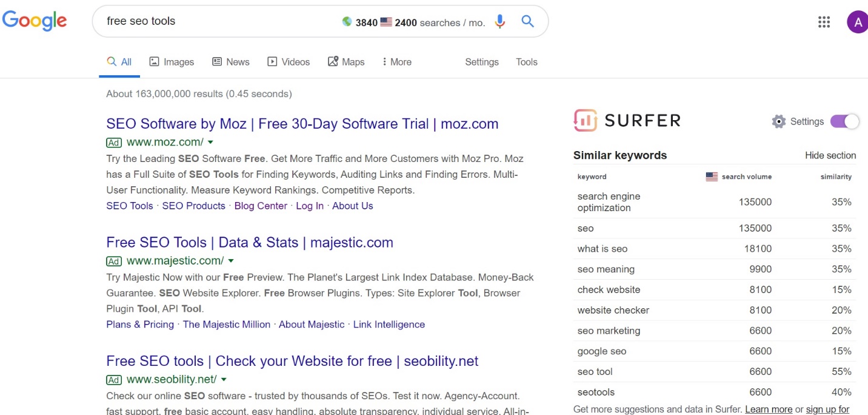Expand the dropdown arrow next to www.majestic.com/
868x415 pixels.
[231, 261]
